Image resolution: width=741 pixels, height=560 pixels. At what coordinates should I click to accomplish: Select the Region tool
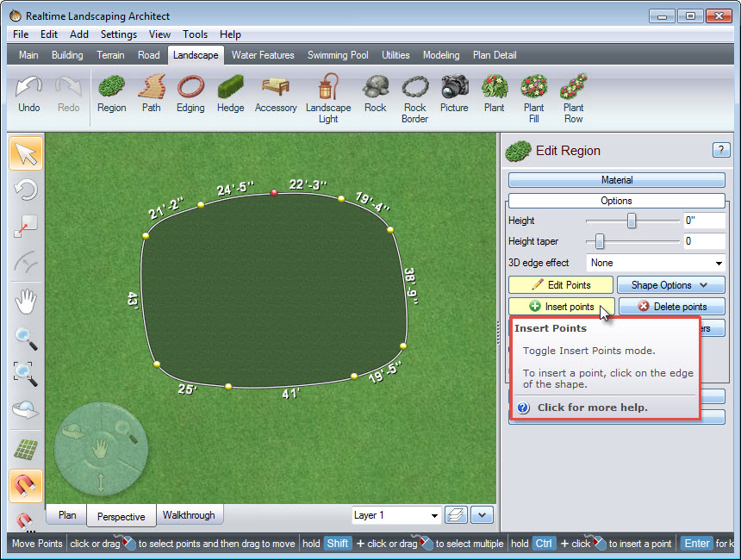point(111,94)
